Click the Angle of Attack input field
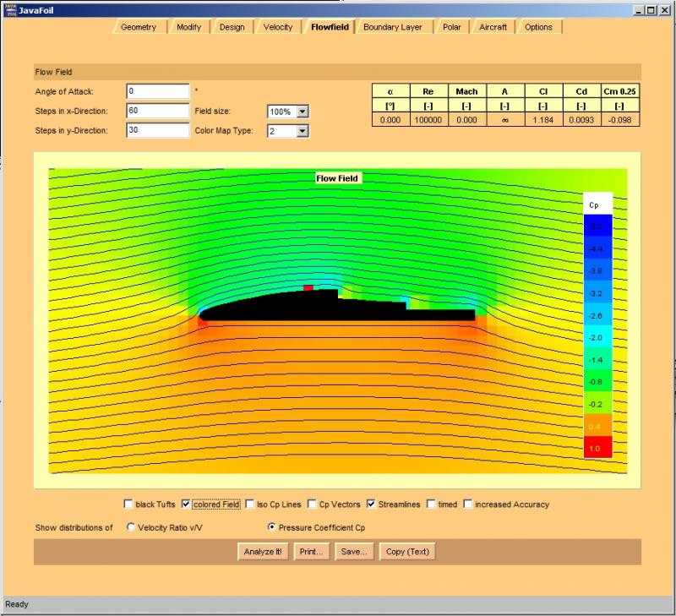 (x=157, y=91)
